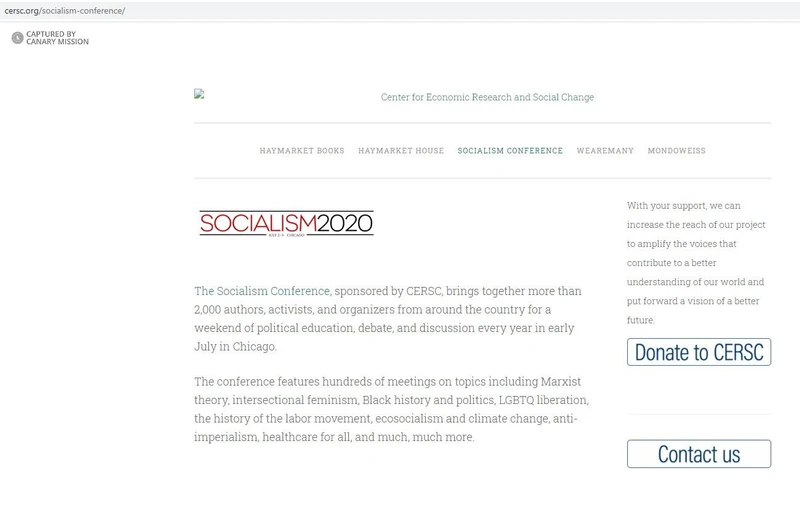Screen dimensions: 800x505
Task: Select the Socialism Conference nav item
Action: (x=510, y=151)
